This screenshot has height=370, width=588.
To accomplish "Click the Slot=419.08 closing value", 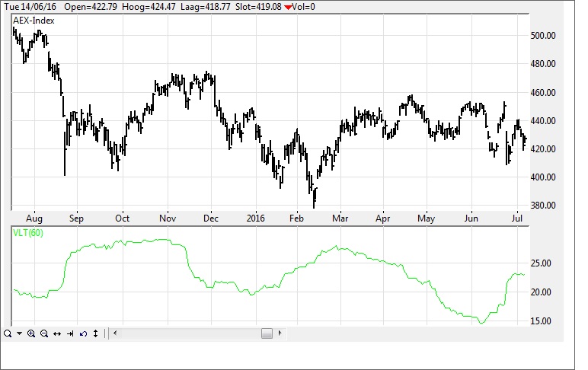I will (255, 7).
